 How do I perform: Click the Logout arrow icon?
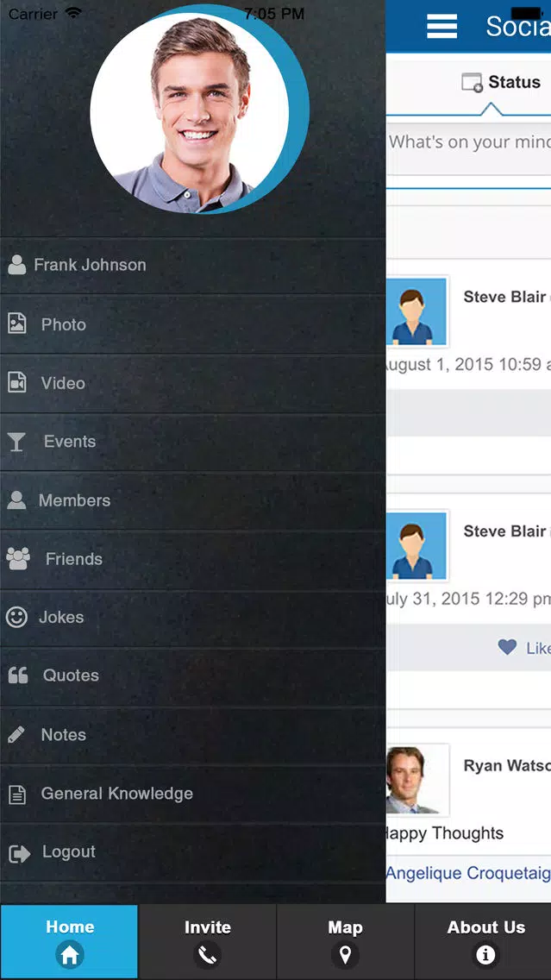pyautogui.click(x=19, y=853)
